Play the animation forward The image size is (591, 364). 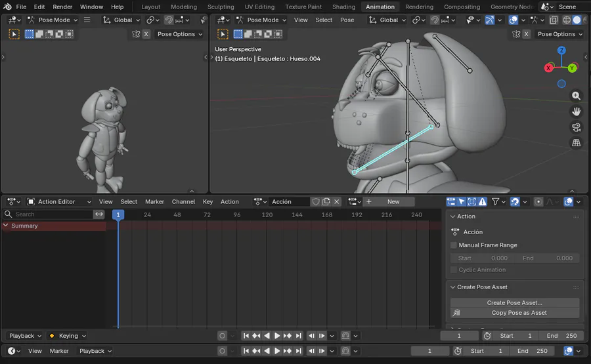277,336
